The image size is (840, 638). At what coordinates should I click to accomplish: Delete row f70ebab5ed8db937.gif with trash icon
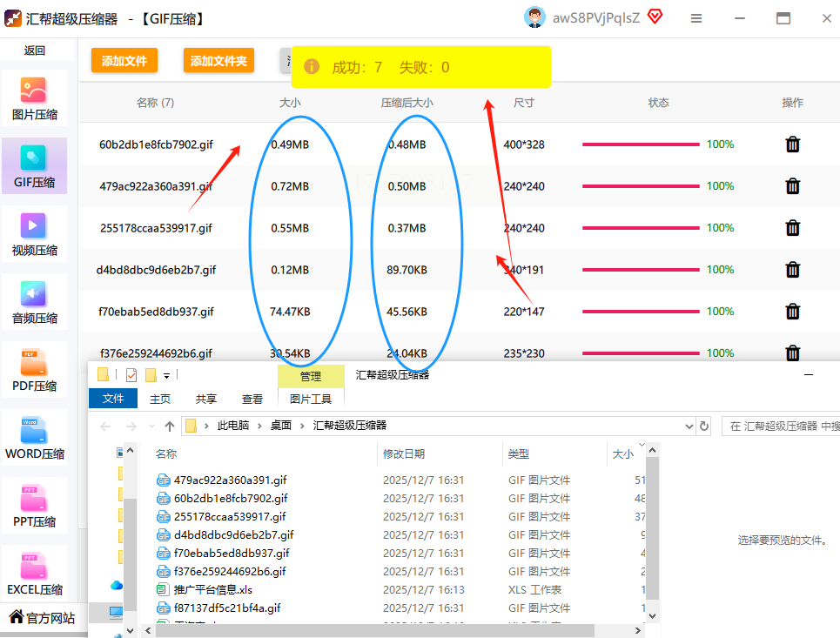792,312
